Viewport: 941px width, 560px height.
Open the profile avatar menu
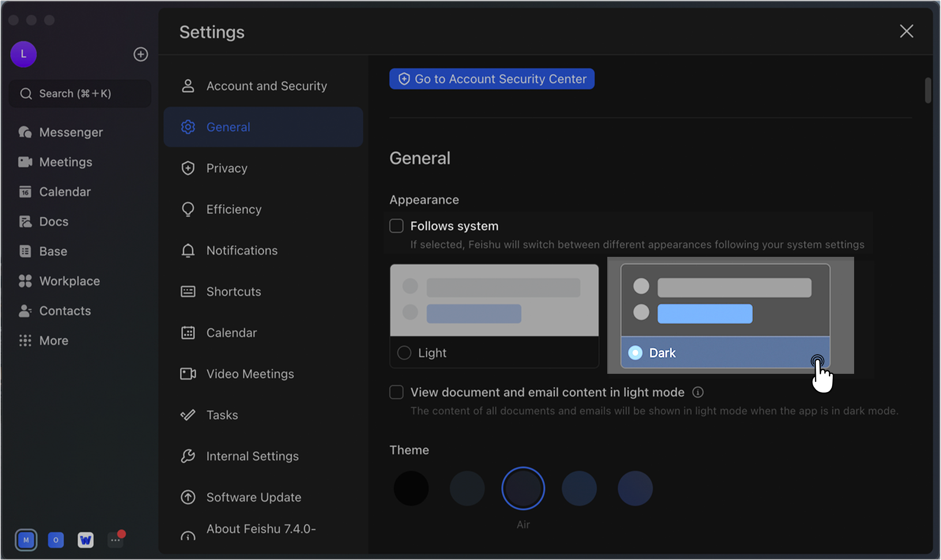tap(23, 54)
